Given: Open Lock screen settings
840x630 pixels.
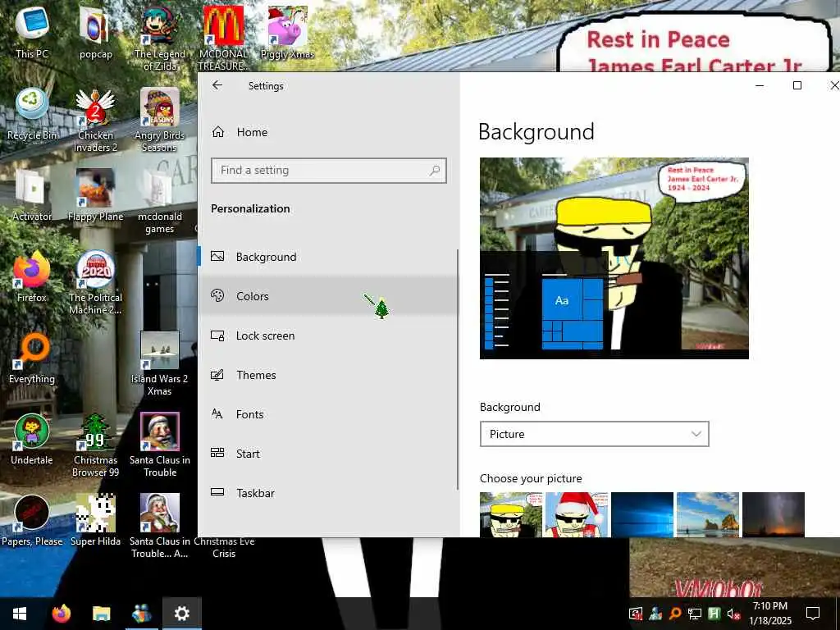Looking at the screenshot, I should coord(328,336).
